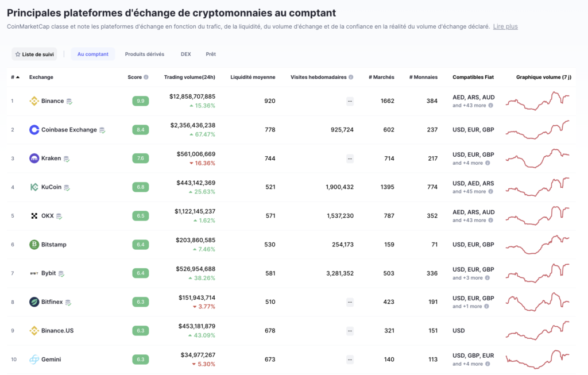Click Binance volume $12,858,707,885

[192, 96]
